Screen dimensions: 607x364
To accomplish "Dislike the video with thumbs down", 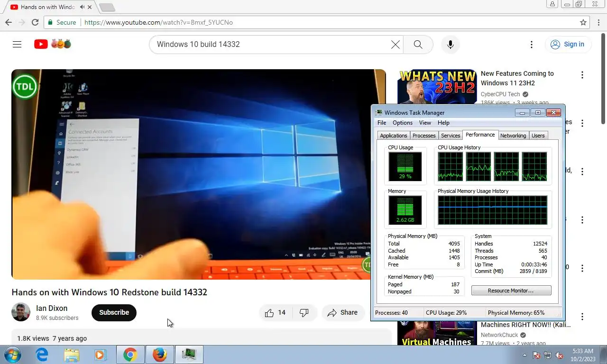I will pos(304,312).
